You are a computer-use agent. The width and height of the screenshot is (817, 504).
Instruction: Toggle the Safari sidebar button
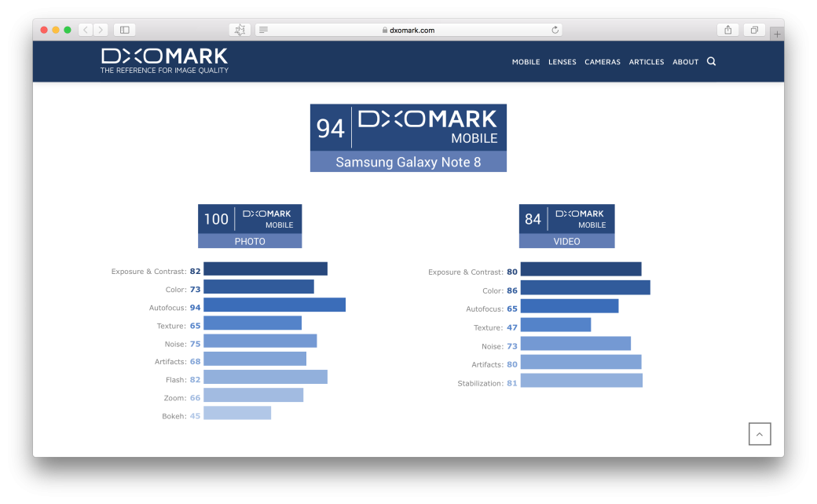coord(124,30)
